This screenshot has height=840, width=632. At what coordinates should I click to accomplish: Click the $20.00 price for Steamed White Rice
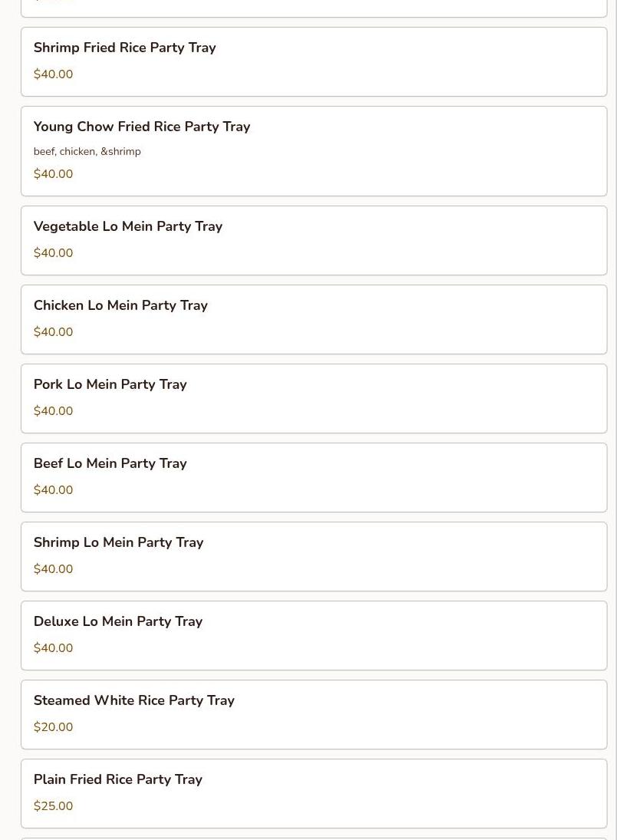54,727
